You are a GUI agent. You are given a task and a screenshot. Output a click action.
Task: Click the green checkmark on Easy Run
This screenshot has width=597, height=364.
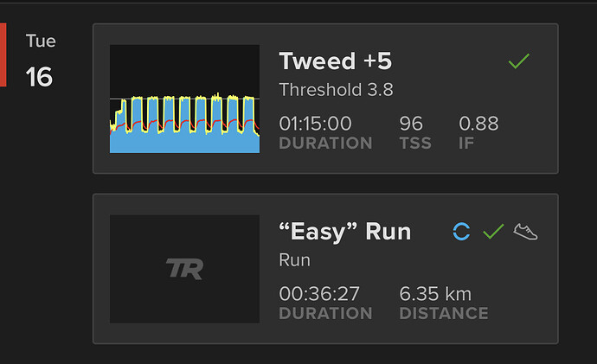pos(493,231)
